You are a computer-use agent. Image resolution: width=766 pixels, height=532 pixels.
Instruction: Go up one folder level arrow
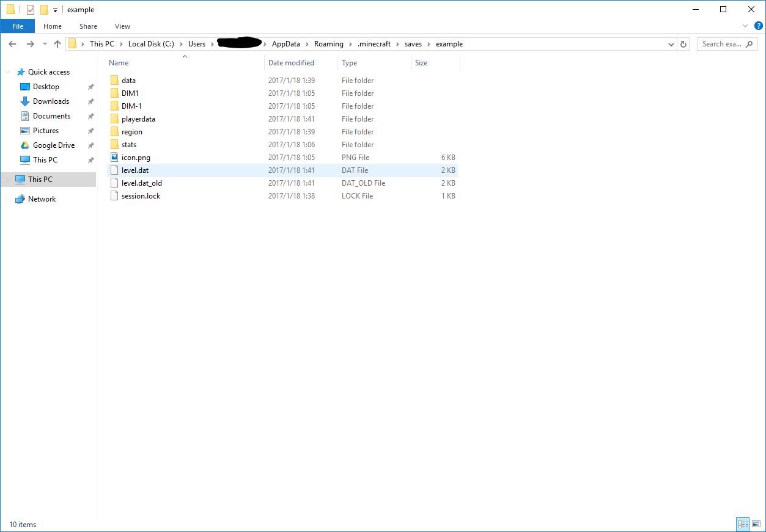click(57, 44)
